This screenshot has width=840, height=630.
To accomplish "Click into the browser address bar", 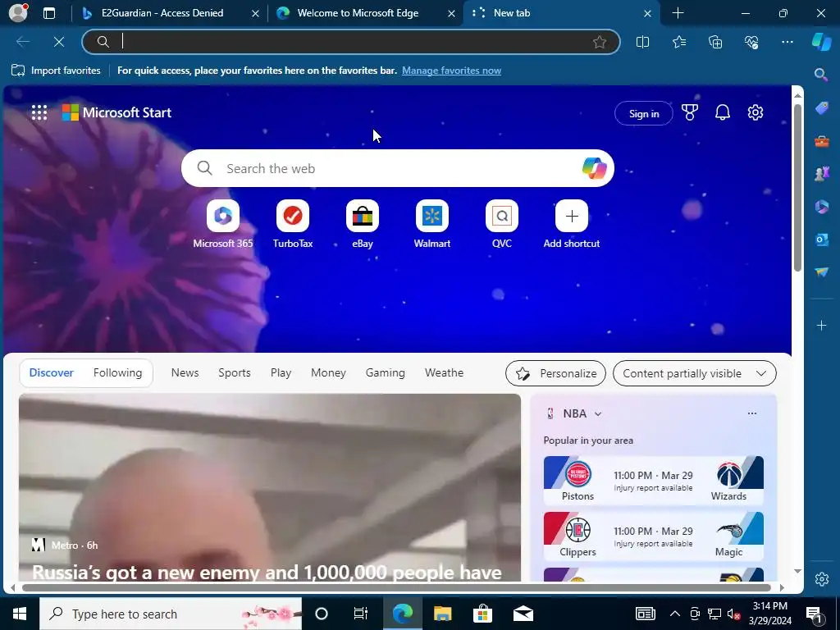I will 351,42.
